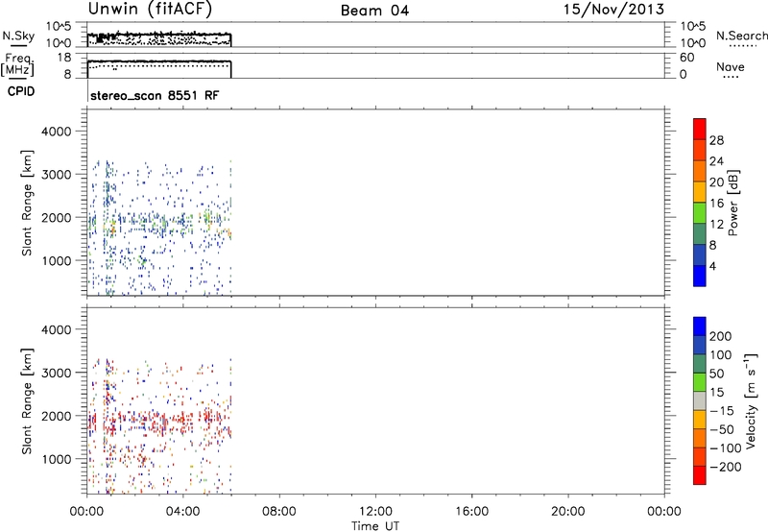This screenshot has height=532, width=768.
Task: Click the 'stereo_scan 8551 RF' text
Action: point(155,95)
